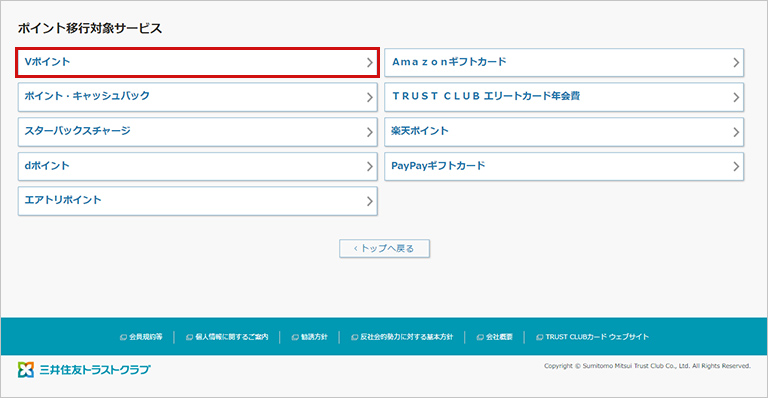Open 個人情報に関するご案内 footer link
Viewport: 768px width, 398px height.
click(x=227, y=337)
